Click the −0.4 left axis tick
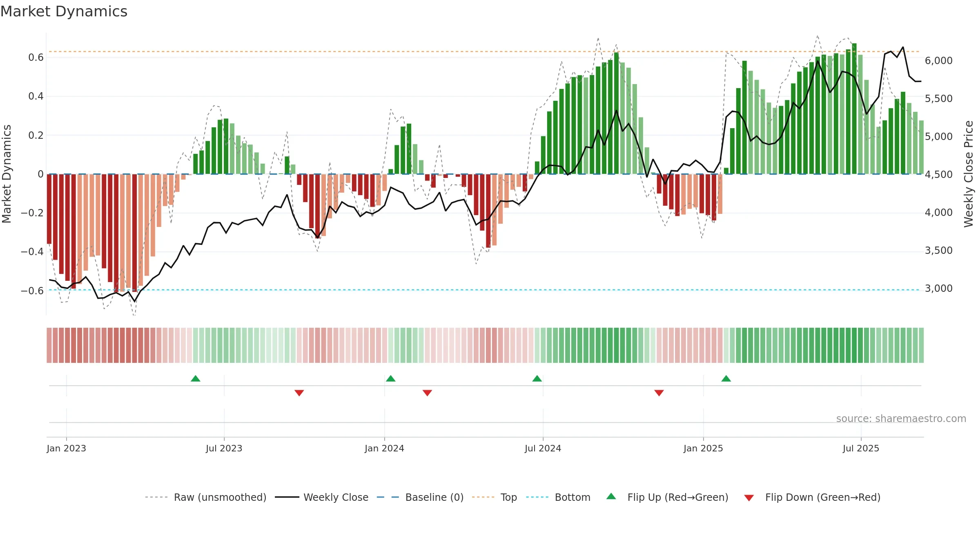The height and width of the screenshot is (551, 980). (x=32, y=252)
